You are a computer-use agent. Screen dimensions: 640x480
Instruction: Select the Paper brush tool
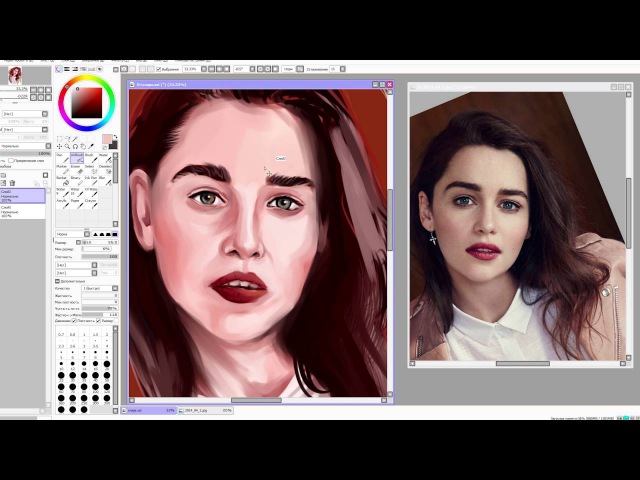pos(76,204)
